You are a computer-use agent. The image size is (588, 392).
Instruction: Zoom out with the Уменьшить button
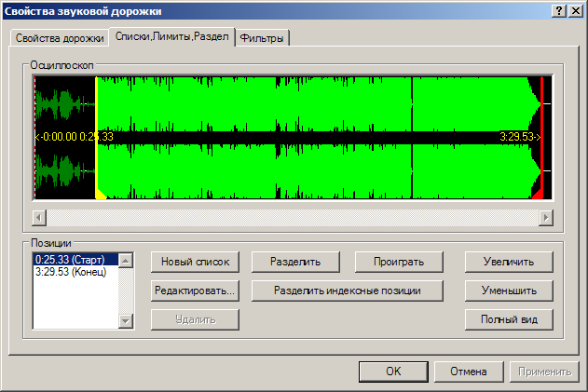tap(509, 291)
